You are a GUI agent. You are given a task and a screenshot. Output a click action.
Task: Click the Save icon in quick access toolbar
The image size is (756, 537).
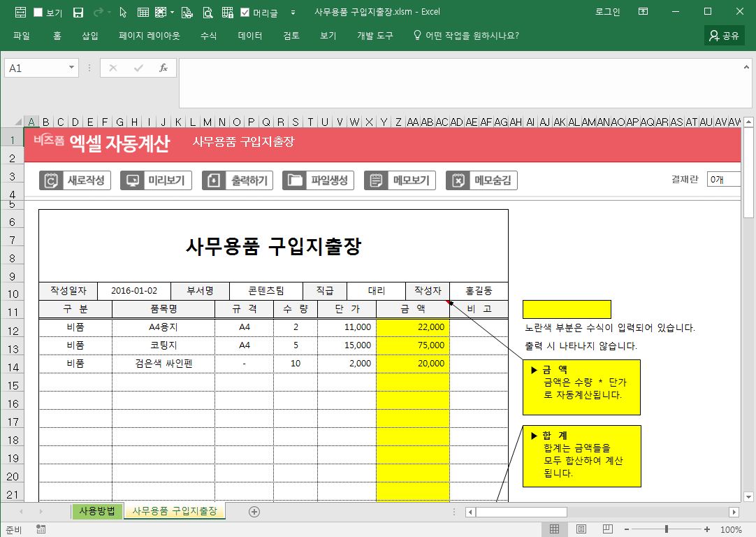click(x=78, y=13)
